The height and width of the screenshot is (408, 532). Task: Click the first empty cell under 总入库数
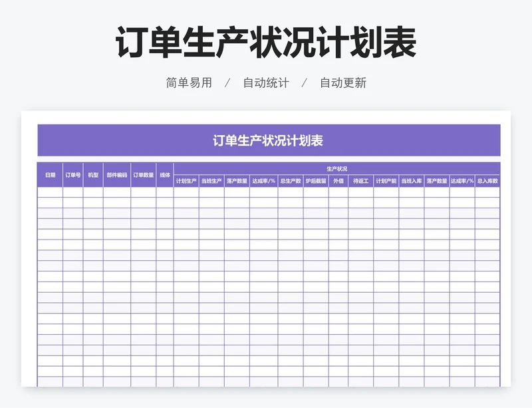pyautogui.click(x=487, y=192)
